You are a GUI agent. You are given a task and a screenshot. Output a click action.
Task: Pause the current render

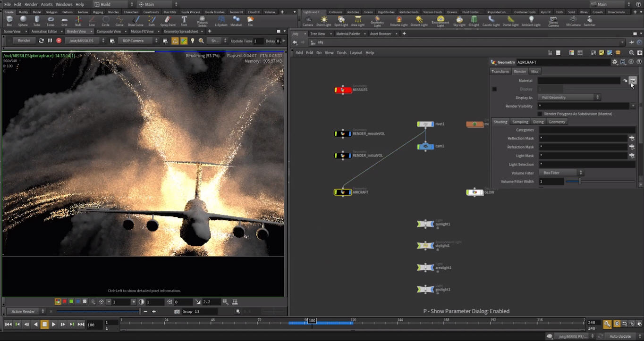point(50,41)
